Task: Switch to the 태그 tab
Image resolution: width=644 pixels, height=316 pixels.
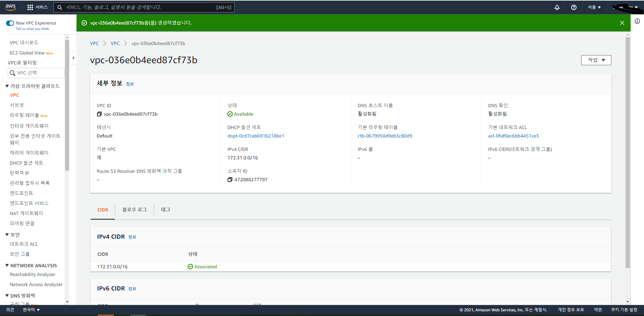Action: (166, 209)
